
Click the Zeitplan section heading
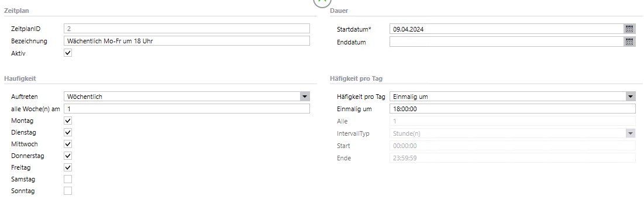point(16,11)
